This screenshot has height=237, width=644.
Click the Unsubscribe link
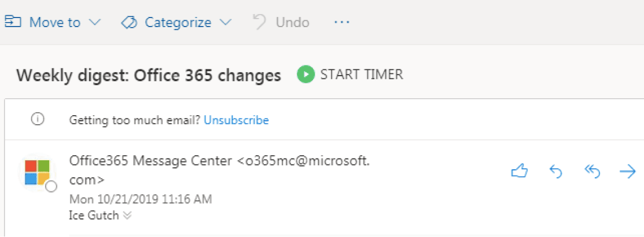236,120
